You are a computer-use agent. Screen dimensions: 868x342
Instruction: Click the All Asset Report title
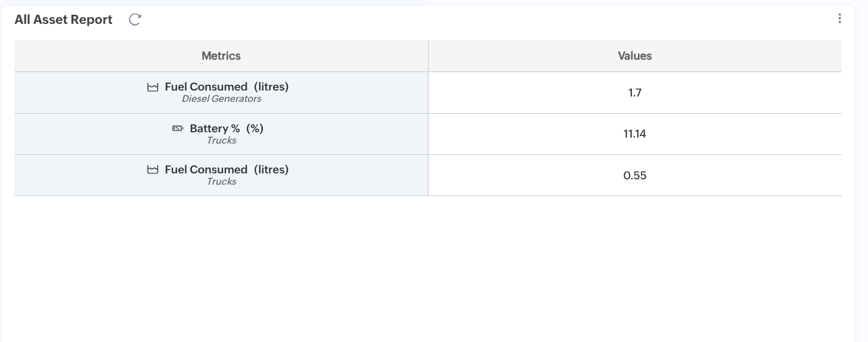tap(64, 20)
